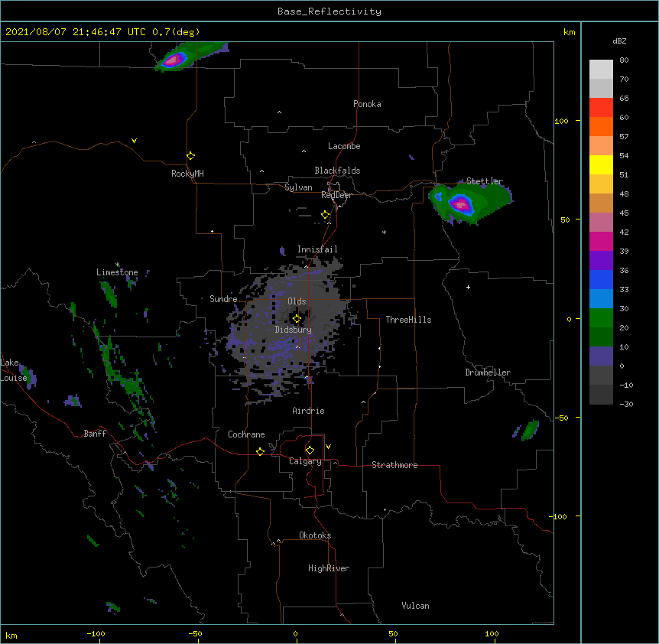The height and width of the screenshot is (644, 659).
Task: Click the 50 tick on the right axis
Action: (x=565, y=220)
